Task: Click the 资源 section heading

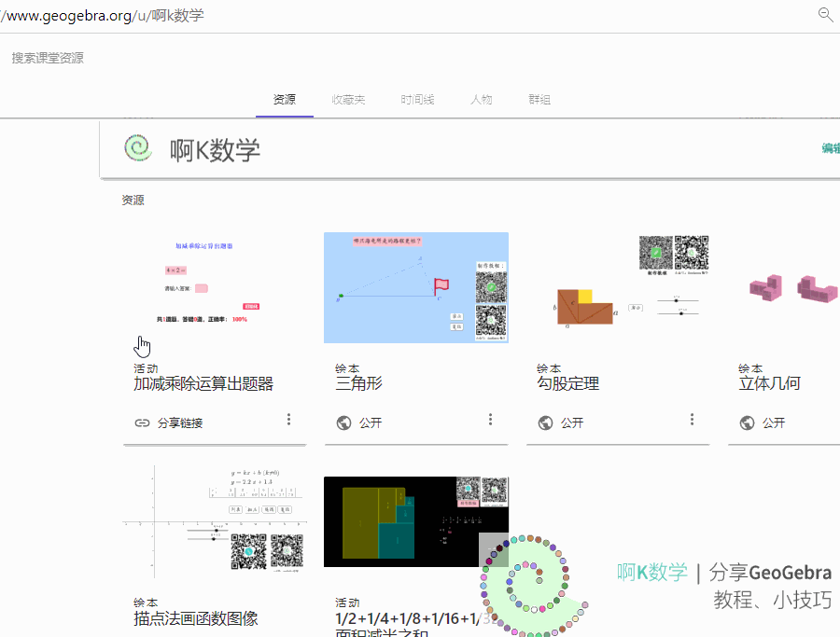Action: [x=133, y=201]
